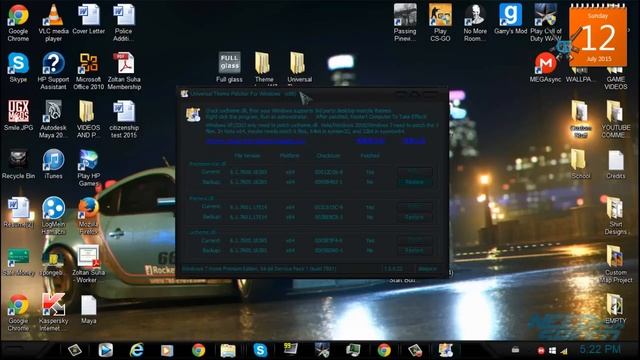Image resolution: width=640 pixels, height=360 pixels.
Task: Click Restore for uxtheme.dll backup
Action: [x=415, y=250]
